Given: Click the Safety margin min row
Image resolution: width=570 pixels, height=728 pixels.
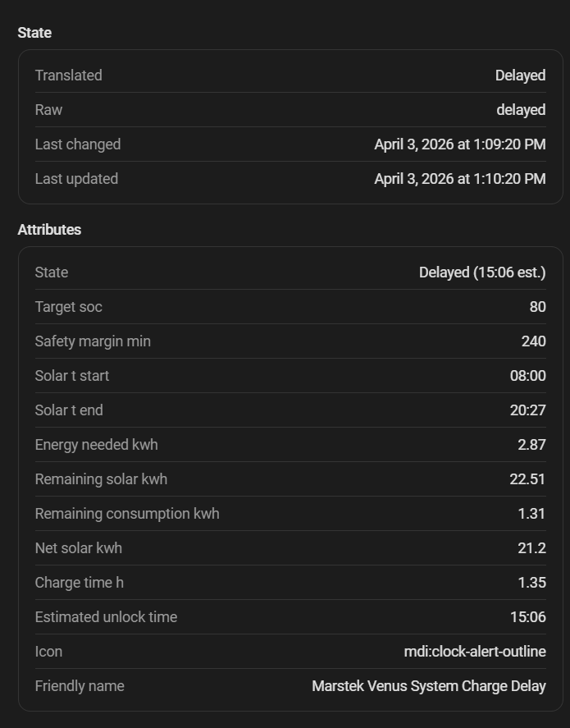Looking at the screenshot, I should point(290,341).
